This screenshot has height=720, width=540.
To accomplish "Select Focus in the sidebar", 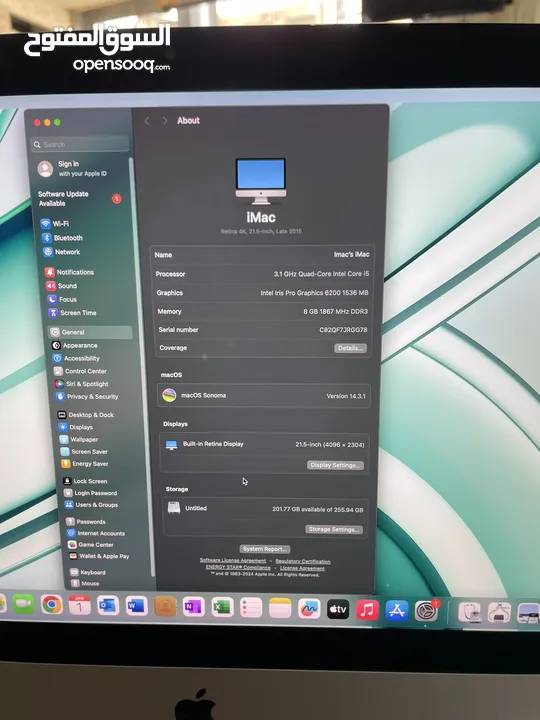I will point(62,299).
